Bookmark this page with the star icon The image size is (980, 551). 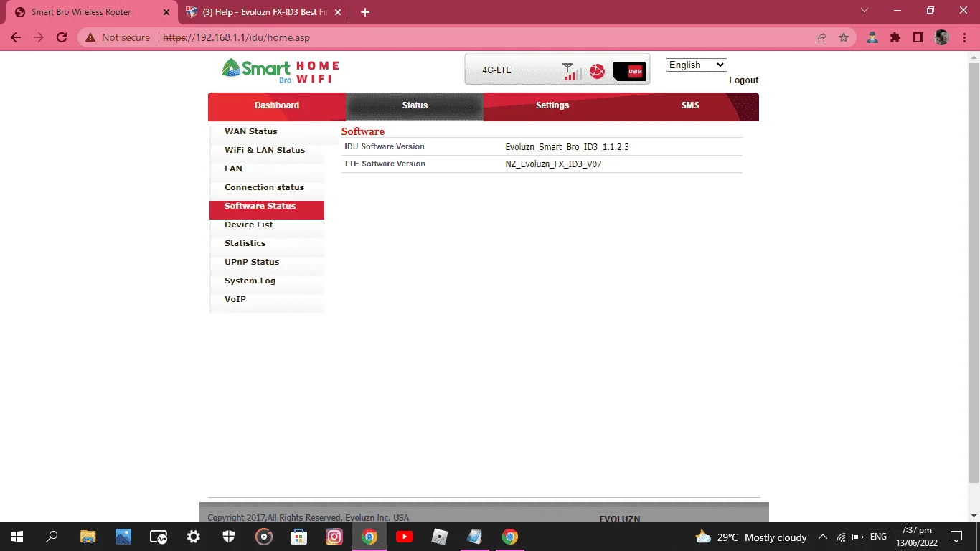point(844,37)
